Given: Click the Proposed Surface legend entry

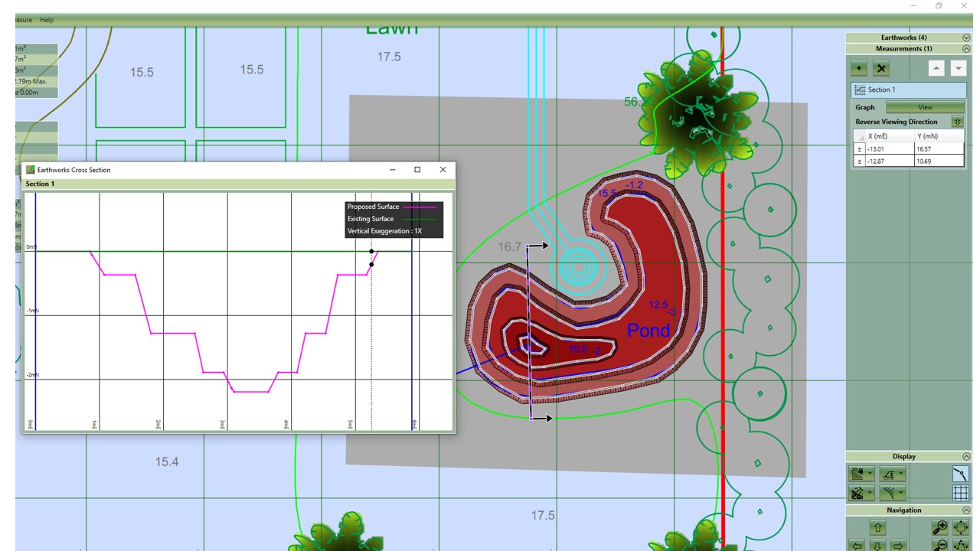Looking at the screenshot, I should 392,207.
